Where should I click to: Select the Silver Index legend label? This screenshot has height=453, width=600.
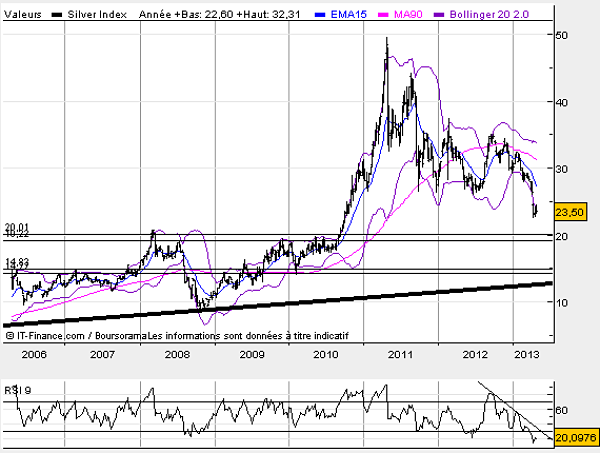(98, 15)
